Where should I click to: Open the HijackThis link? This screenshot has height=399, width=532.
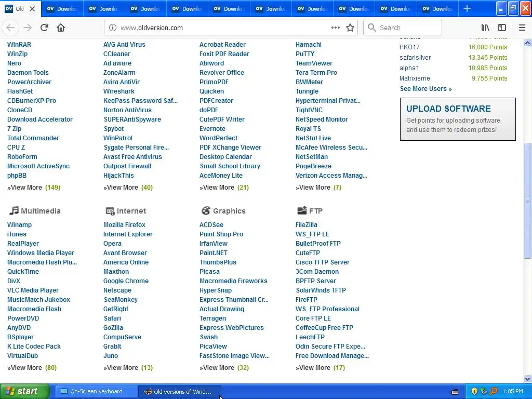pos(118,176)
